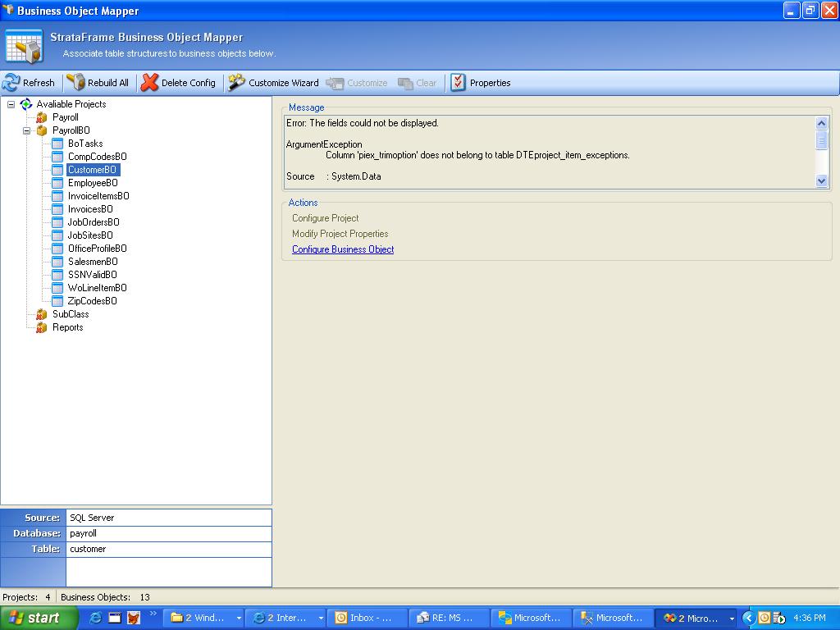Select the Reports project node
The image size is (840, 630).
coord(67,327)
